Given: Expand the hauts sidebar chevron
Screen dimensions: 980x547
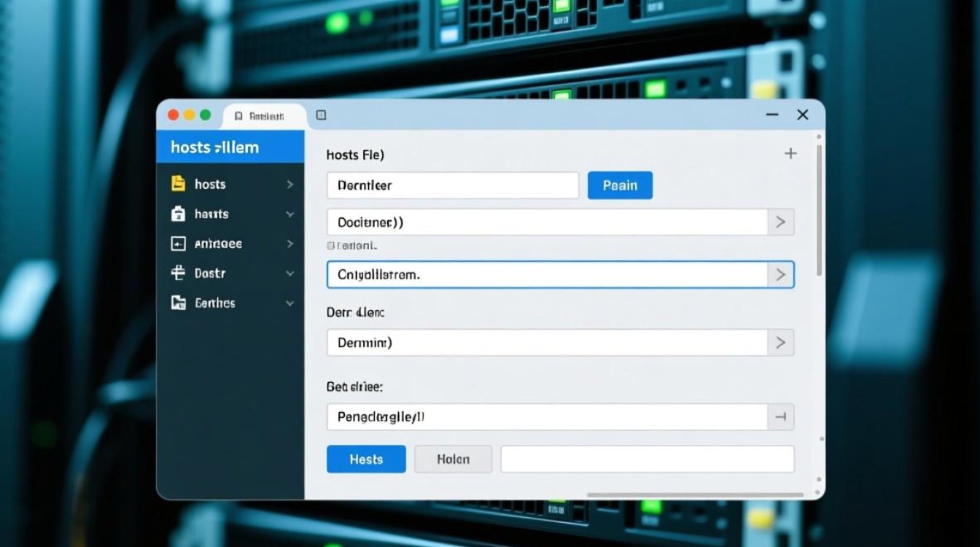Looking at the screenshot, I should (289, 214).
